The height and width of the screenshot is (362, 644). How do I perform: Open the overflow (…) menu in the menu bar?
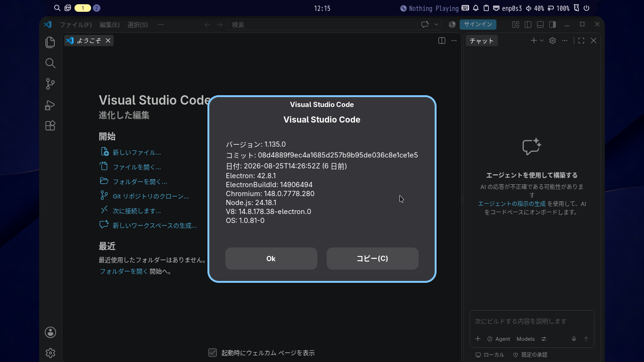(x=161, y=25)
